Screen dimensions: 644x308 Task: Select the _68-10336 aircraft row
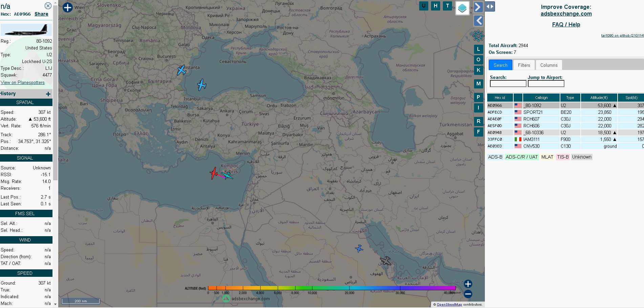tap(565, 132)
